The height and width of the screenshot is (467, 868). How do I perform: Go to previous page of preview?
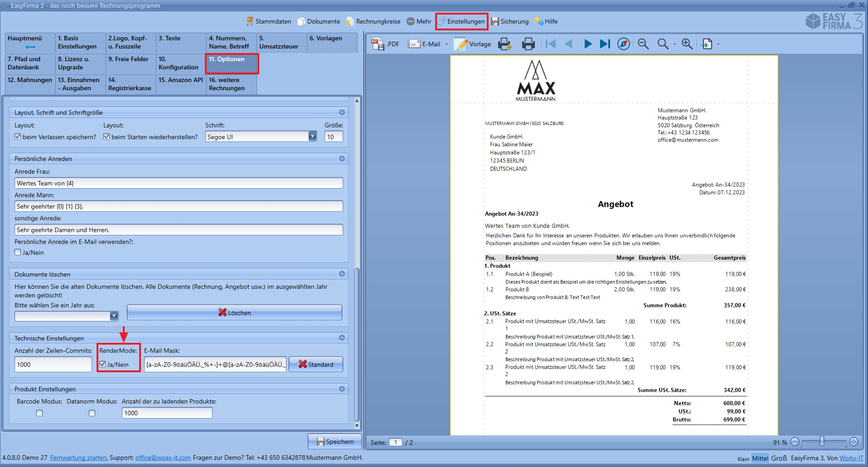(568, 44)
